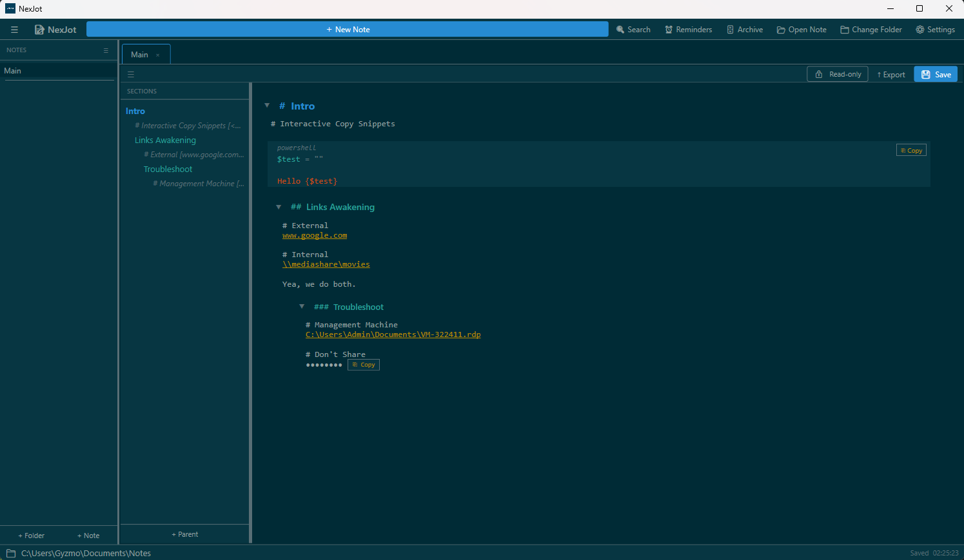Open the Notes panel options menu icon
The image size is (964, 560).
(106, 50)
